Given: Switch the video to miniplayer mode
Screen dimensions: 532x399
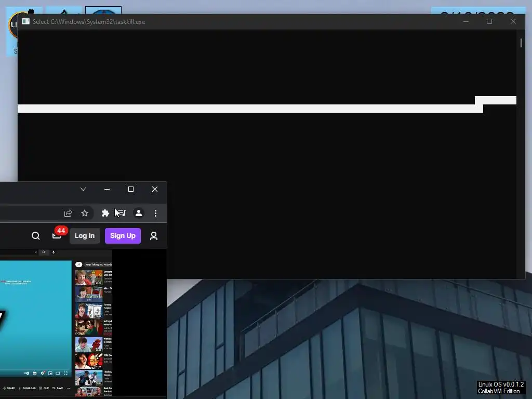Looking at the screenshot, I should (x=50, y=373).
